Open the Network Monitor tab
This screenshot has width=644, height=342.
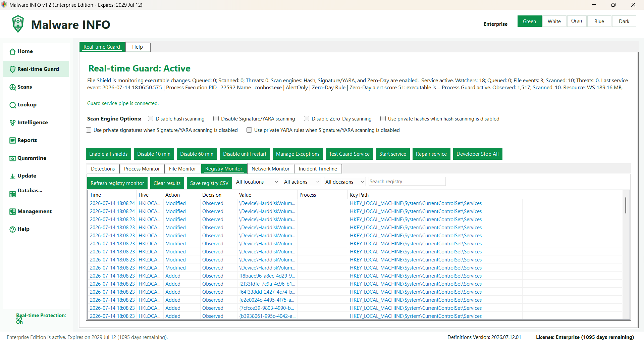coord(271,169)
